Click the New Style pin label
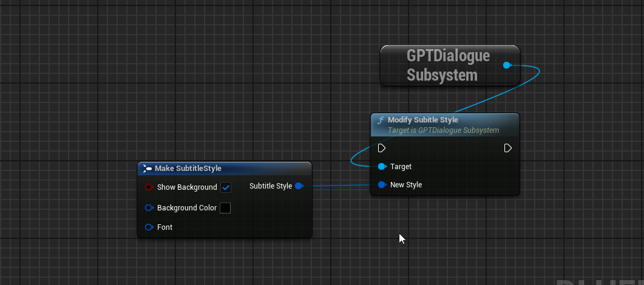The height and width of the screenshot is (285, 644). coord(406,185)
